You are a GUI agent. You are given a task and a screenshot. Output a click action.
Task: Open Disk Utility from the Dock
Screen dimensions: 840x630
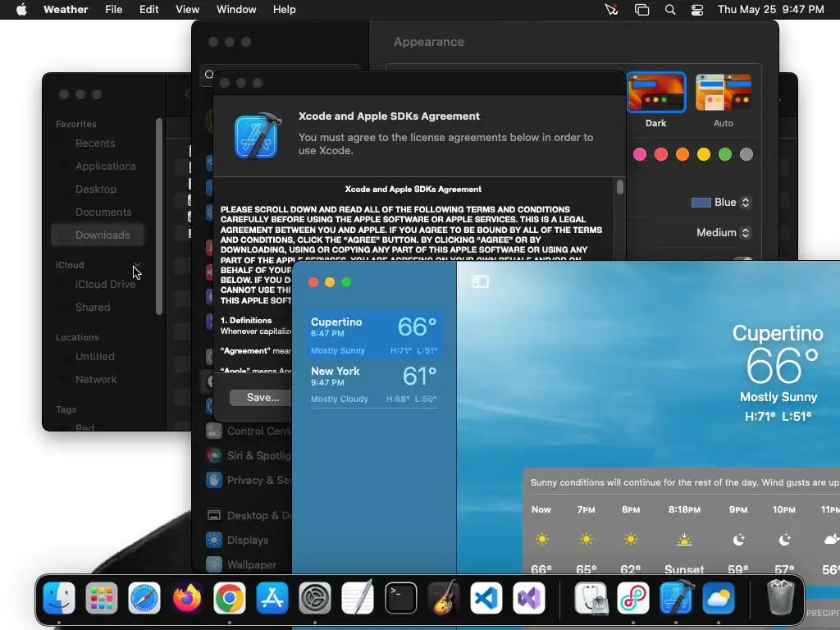pyautogui.click(x=591, y=598)
